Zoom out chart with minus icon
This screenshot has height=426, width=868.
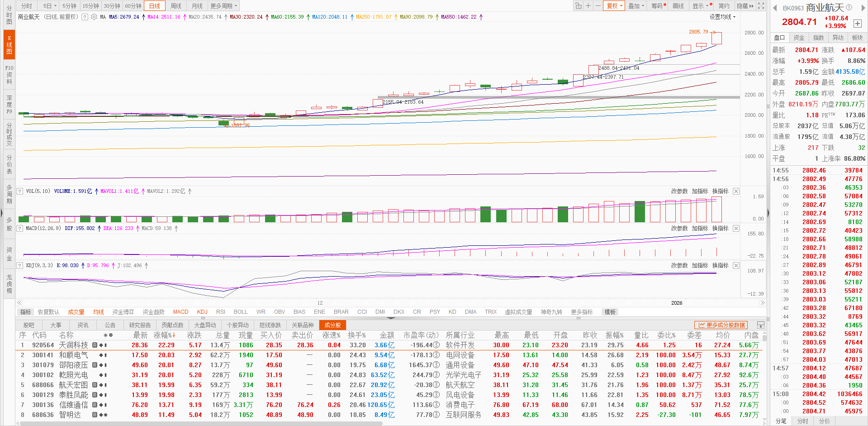click(x=598, y=6)
